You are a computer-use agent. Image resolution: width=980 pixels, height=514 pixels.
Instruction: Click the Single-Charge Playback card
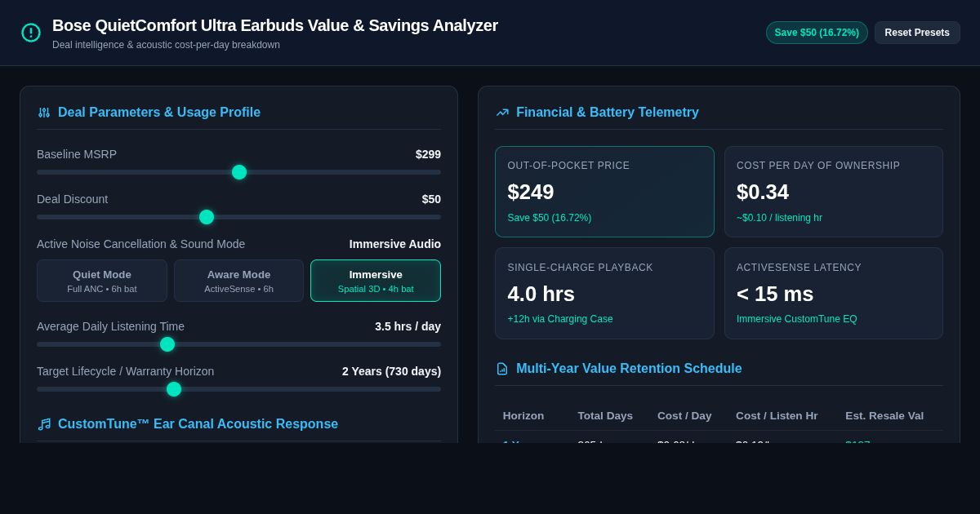click(x=604, y=294)
